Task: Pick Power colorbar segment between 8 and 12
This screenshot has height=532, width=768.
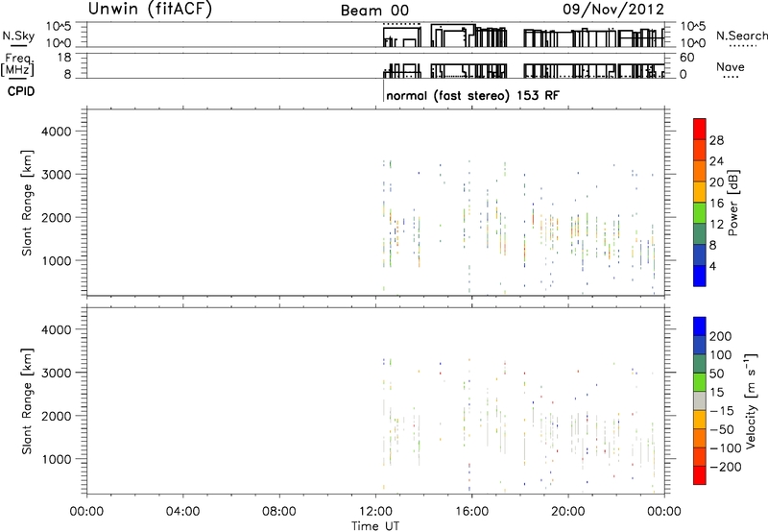Action: [x=700, y=234]
